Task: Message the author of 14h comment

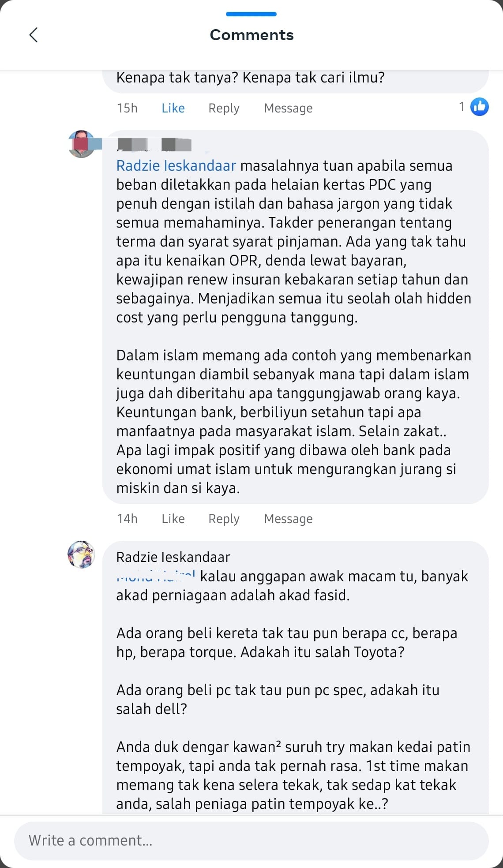Action: (x=288, y=519)
